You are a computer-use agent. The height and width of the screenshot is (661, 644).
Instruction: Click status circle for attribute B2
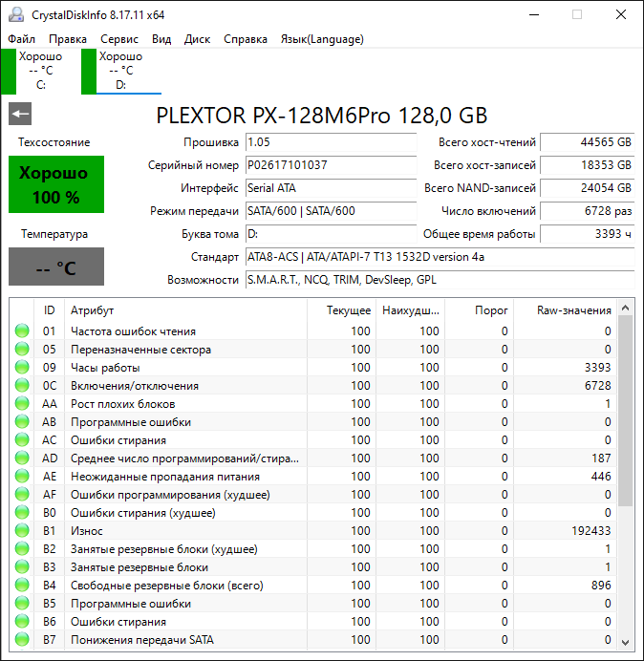pos(22,548)
